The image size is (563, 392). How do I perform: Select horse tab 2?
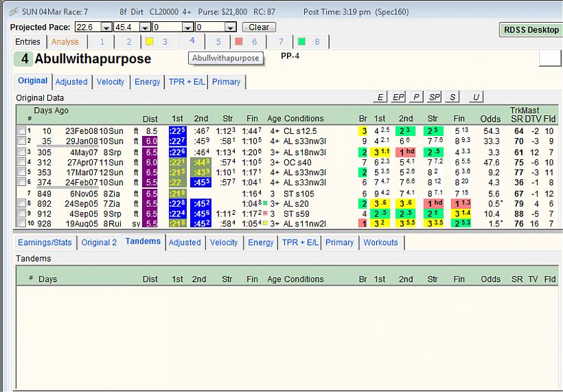coord(129,42)
